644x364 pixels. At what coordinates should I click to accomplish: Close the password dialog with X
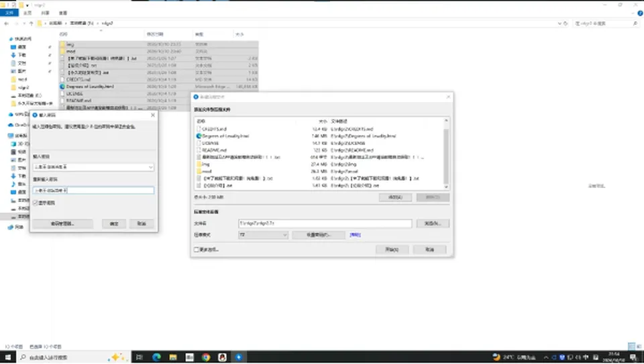(153, 115)
